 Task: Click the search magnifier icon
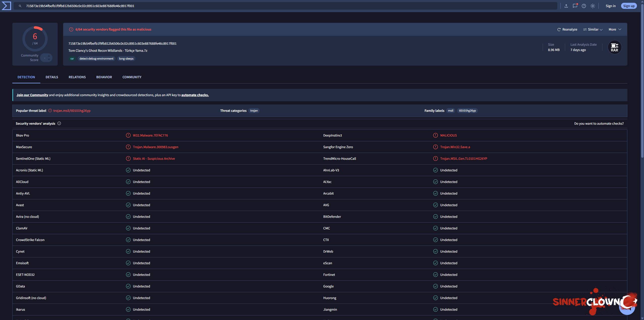(20, 6)
